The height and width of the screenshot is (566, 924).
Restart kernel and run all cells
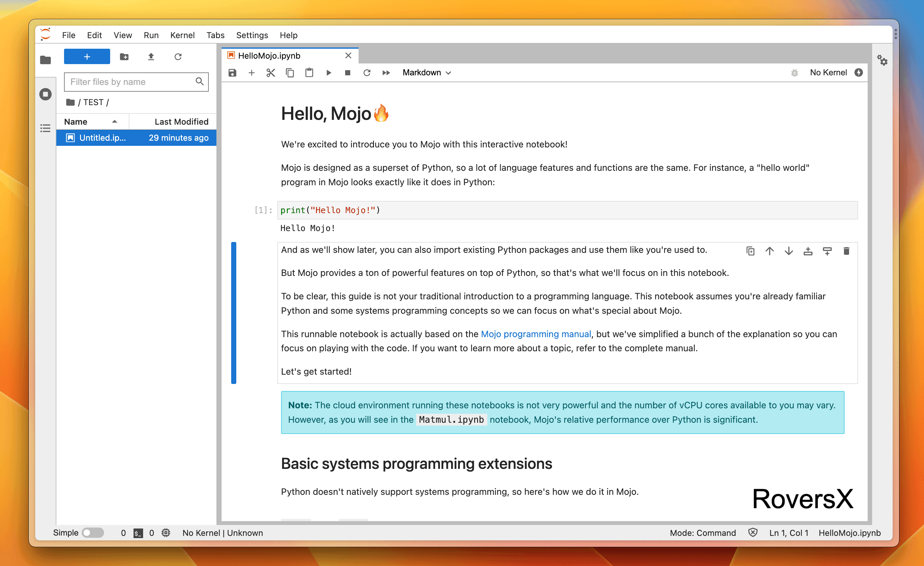[386, 72]
